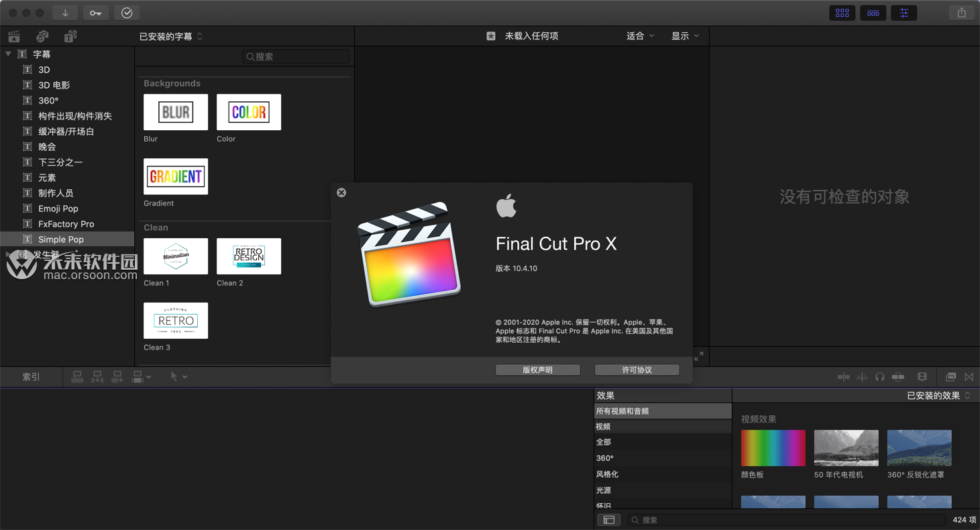Open the 适合 zoom dropdown
This screenshot has height=530, width=980.
click(x=640, y=36)
